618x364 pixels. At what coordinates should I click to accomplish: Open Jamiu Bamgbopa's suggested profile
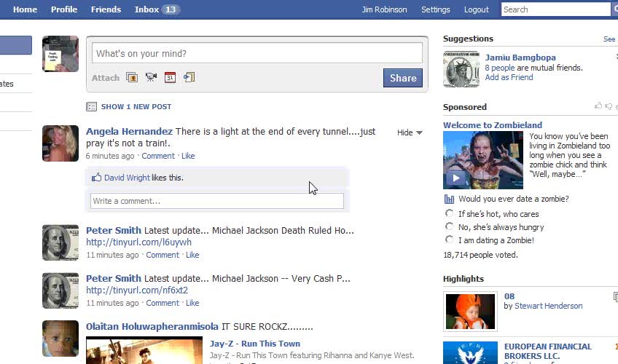click(520, 58)
